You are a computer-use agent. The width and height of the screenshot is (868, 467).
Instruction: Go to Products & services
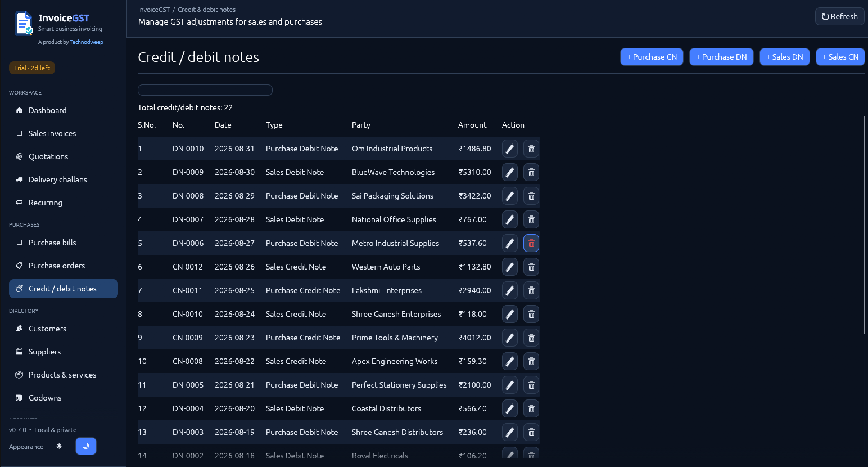pos(64,375)
